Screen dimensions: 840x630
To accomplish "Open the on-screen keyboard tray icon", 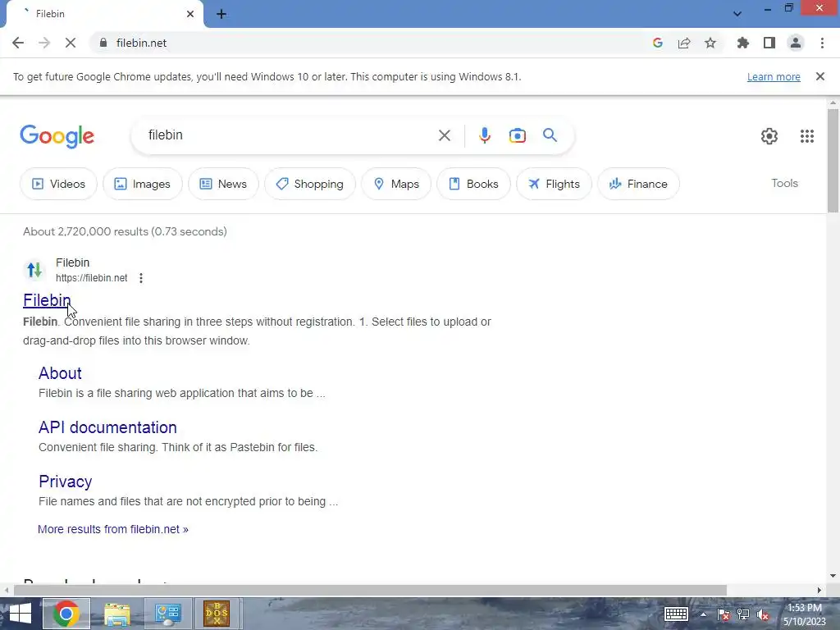I will coord(676,614).
